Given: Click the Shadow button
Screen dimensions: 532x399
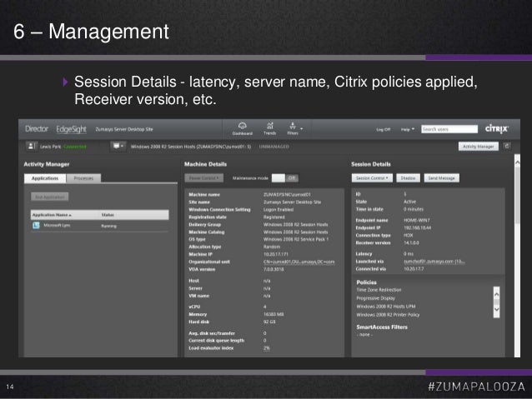Looking at the screenshot, I should [x=408, y=178].
